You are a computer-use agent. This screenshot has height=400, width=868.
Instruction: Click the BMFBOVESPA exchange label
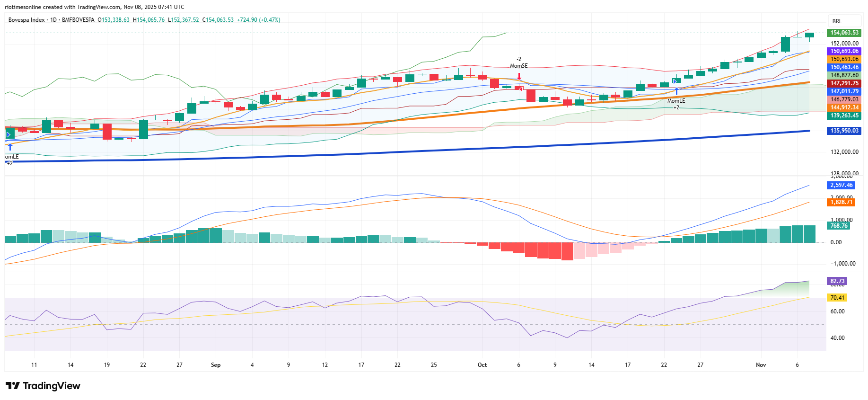coord(78,20)
